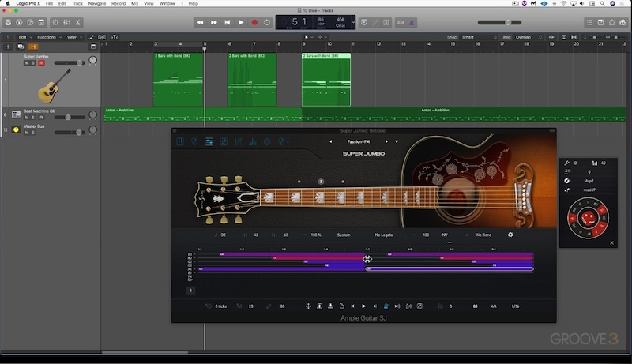Screen dimensions: 632x364
Task: Open the Mix menu
Action: 134,3
